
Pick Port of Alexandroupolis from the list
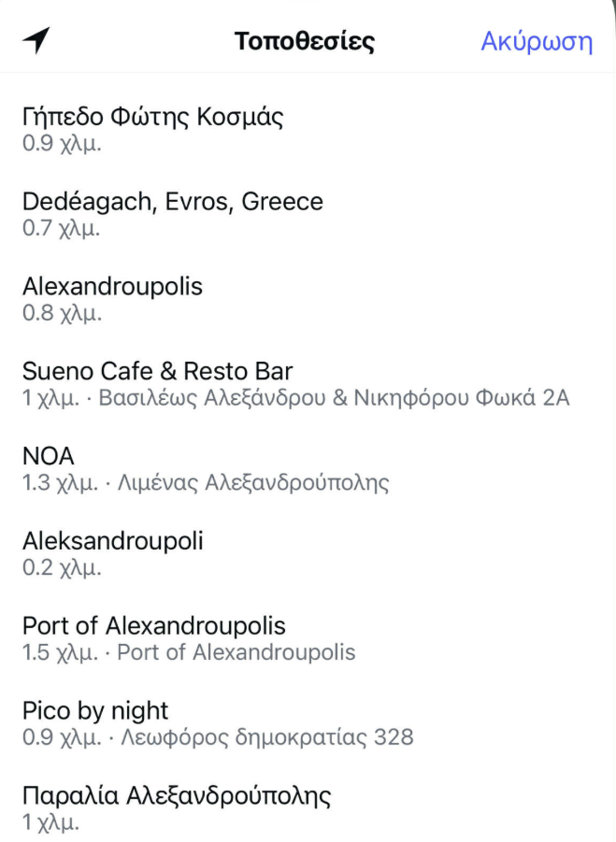pos(153,625)
